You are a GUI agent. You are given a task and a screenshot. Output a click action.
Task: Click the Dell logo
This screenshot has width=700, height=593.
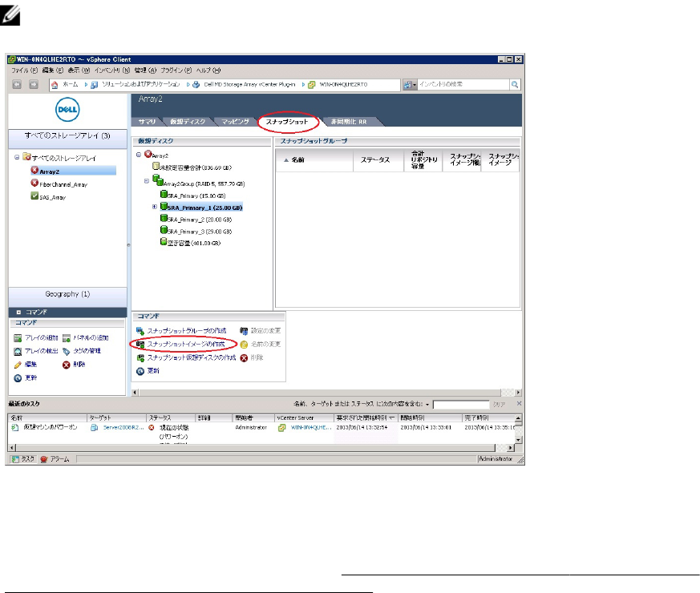[67, 110]
